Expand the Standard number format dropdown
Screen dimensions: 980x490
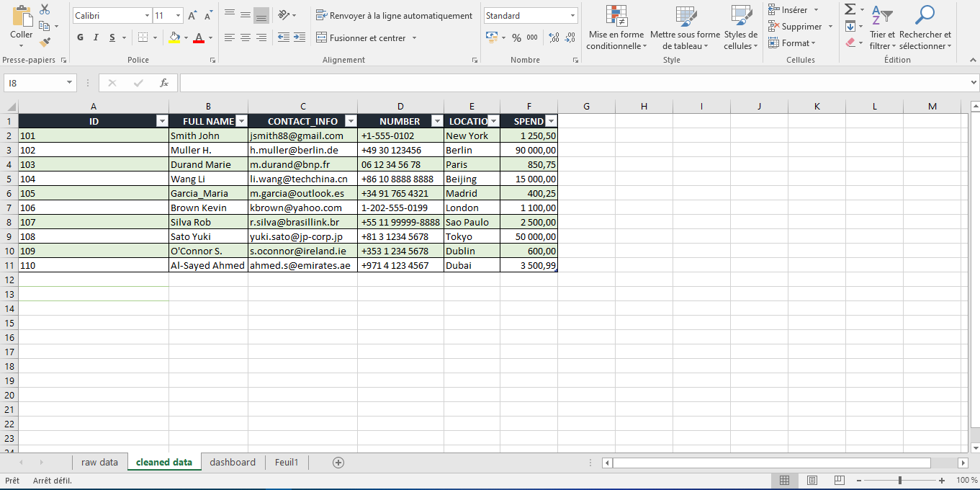[573, 15]
